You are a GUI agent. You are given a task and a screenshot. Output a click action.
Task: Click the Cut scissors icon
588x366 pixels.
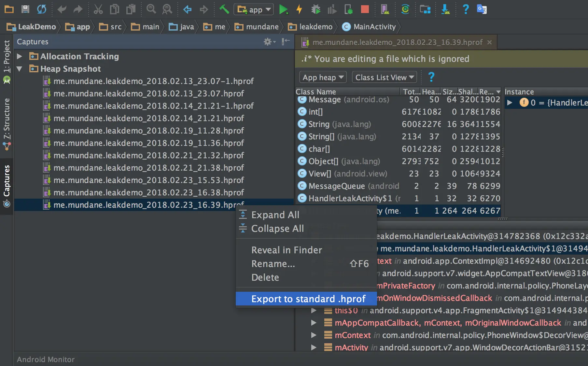(x=98, y=9)
